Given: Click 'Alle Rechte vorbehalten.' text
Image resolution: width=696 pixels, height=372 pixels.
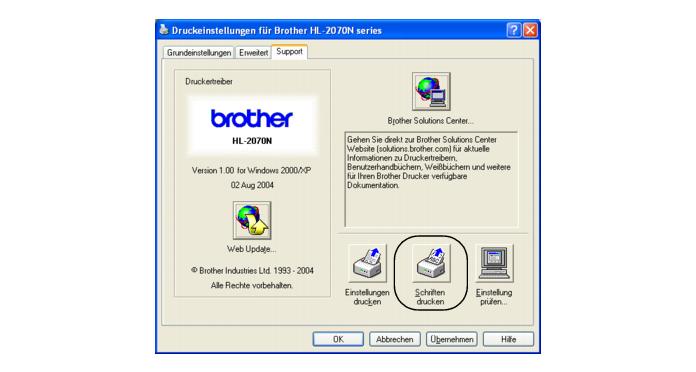Looking at the screenshot, I should [x=252, y=285].
